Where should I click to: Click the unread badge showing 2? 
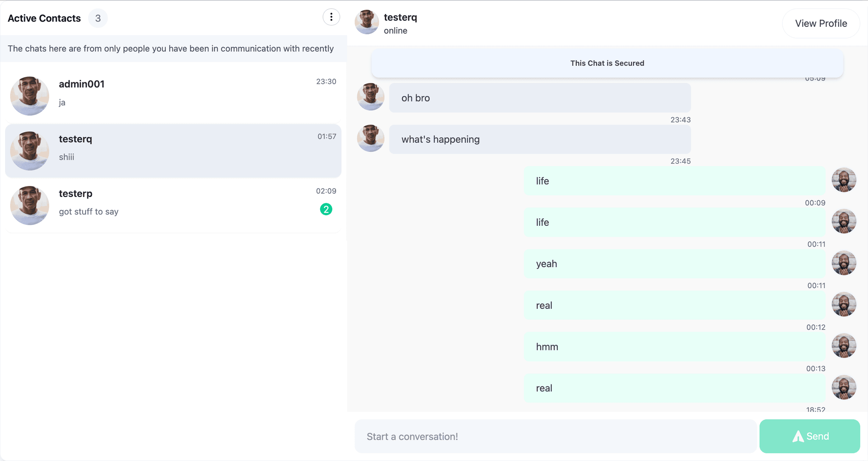point(326,209)
